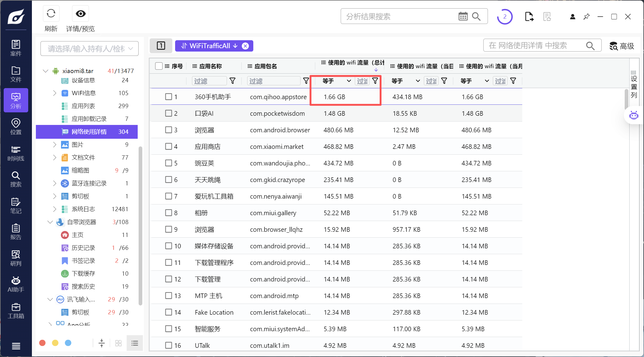
Task: Check the row for 爱玩机工具箱
Action: 168,196
